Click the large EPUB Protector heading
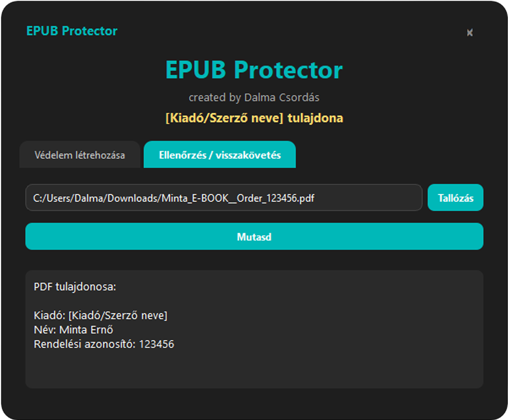Screen dimensions: 508x420 click(x=254, y=70)
